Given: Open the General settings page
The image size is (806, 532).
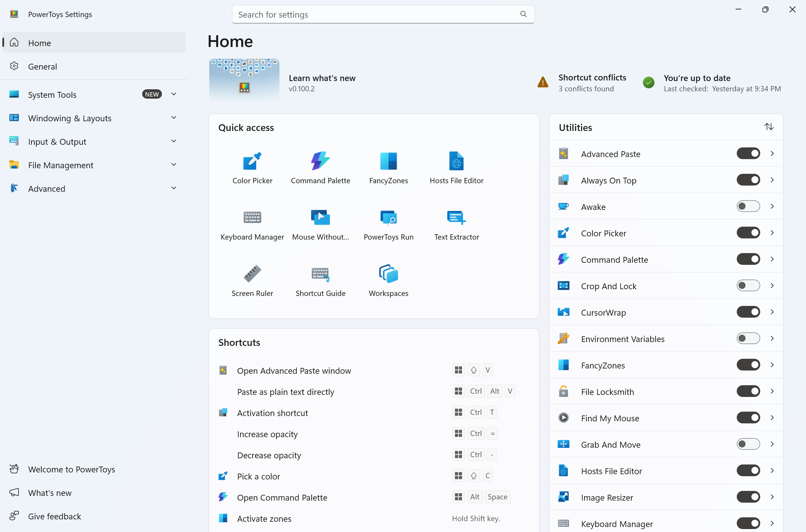Looking at the screenshot, I should tap(94, 66).
